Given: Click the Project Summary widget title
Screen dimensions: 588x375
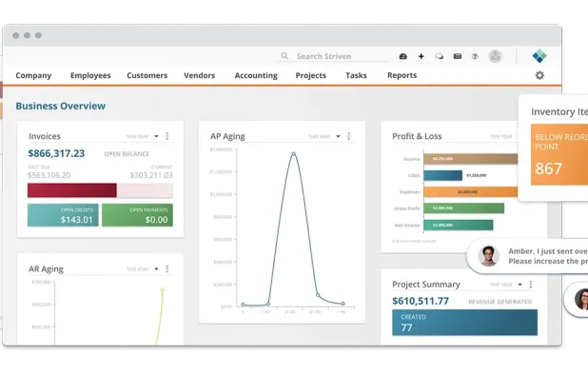Looking at the screenshot, I should [426, 285].
